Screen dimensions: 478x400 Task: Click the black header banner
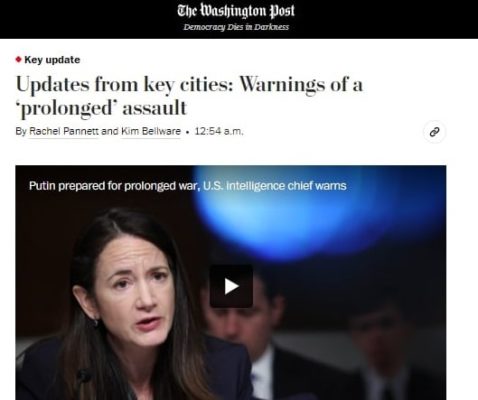tap(239, 19)
